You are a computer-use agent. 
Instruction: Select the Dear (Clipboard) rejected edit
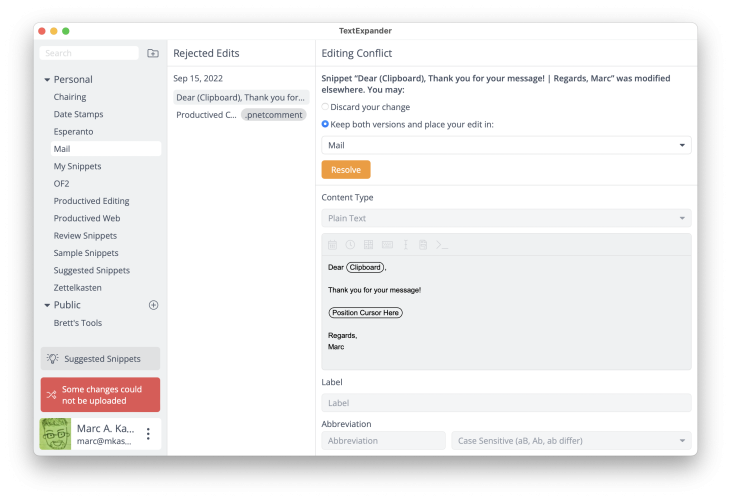(241, 97)
